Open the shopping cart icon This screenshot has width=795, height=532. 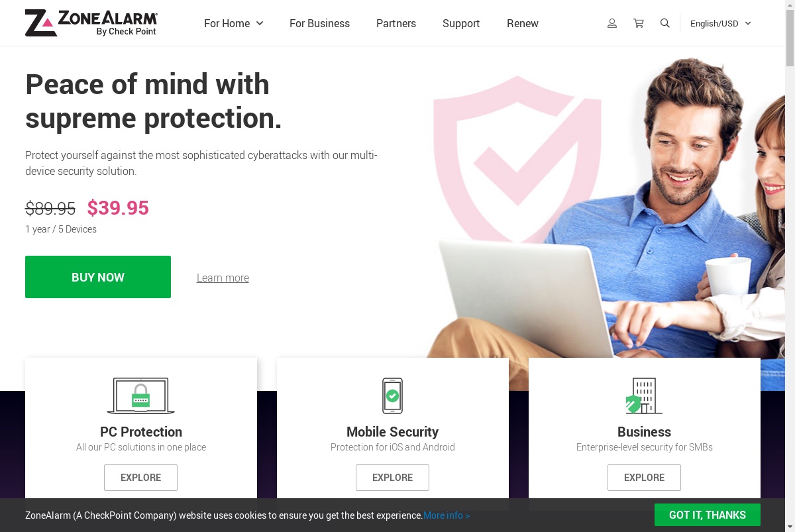pos(639,23)
